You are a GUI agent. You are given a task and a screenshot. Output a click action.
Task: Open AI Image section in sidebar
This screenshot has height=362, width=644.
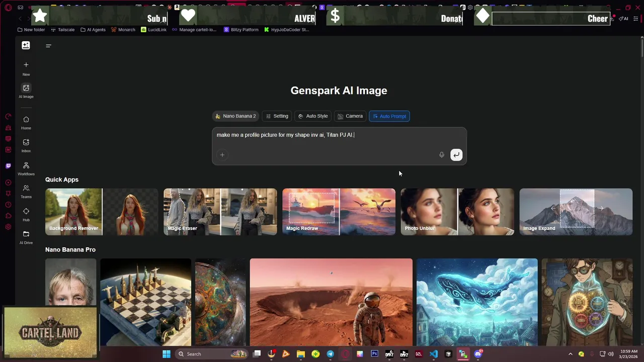tap(26, 91)
